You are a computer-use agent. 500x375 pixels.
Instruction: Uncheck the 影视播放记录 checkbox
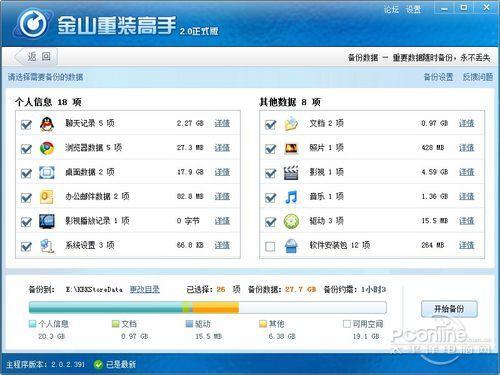coord(26,222)
